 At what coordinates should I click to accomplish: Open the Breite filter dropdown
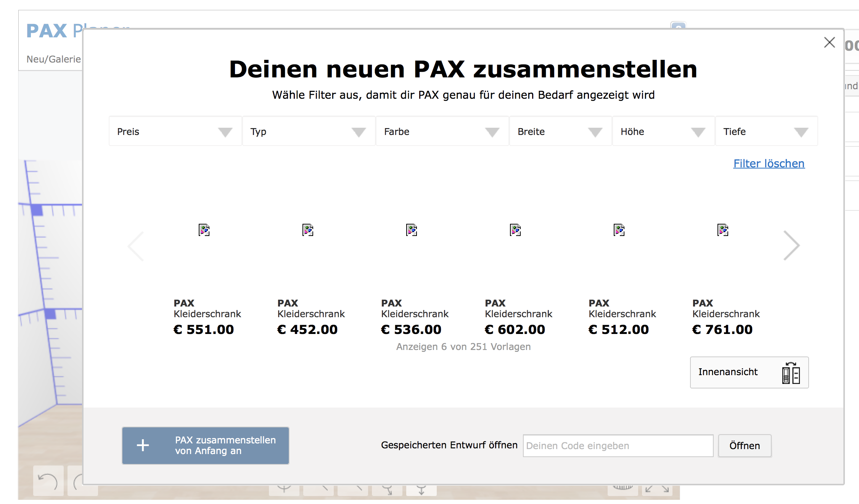(x=560, y=132)
